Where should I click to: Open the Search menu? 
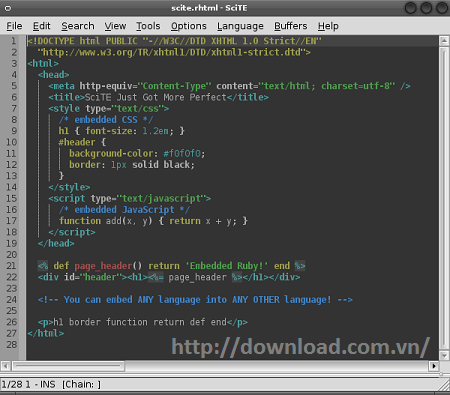pyautogui.click(x=78, y=26)
